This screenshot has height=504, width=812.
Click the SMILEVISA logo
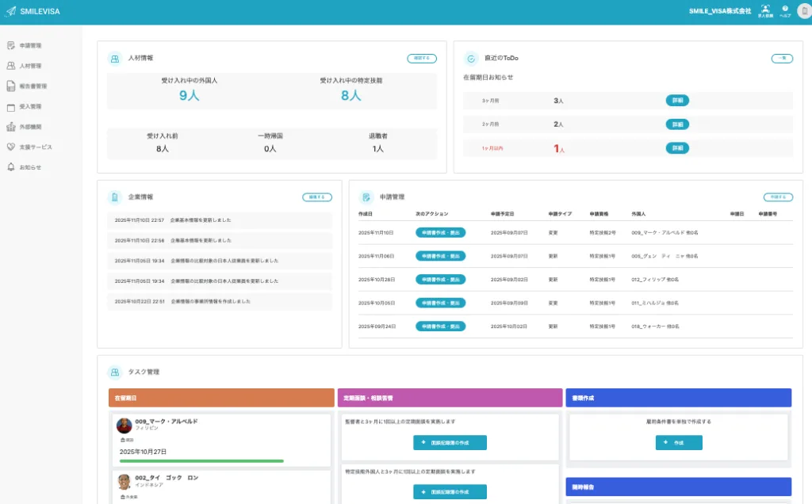(x=33, y=12)
